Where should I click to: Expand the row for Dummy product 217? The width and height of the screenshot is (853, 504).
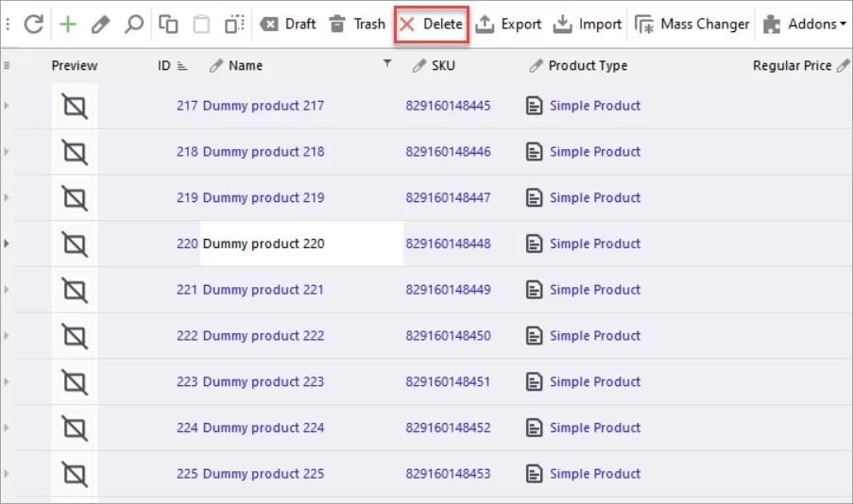point(8,106)
